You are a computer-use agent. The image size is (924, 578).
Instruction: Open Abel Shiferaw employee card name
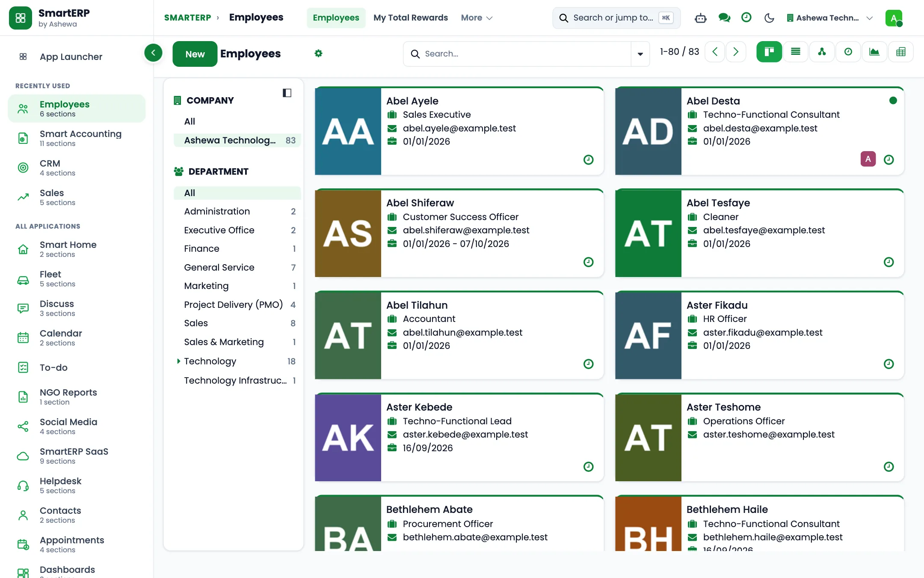(x=420, y=203)
